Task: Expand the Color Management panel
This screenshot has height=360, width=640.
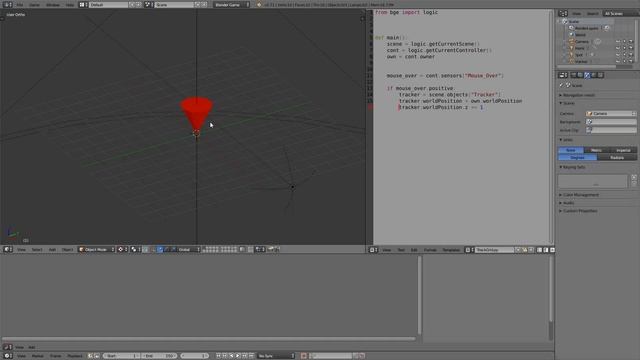Action: (579, 195)
